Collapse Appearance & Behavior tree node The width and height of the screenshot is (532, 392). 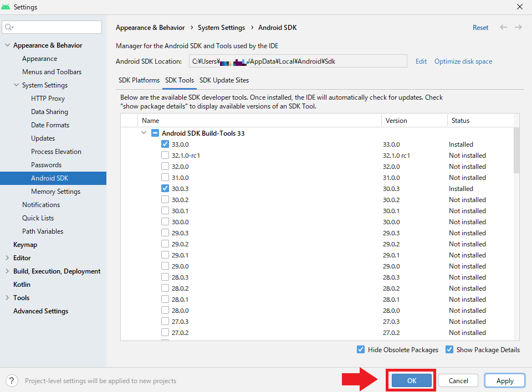pos(7,45)
